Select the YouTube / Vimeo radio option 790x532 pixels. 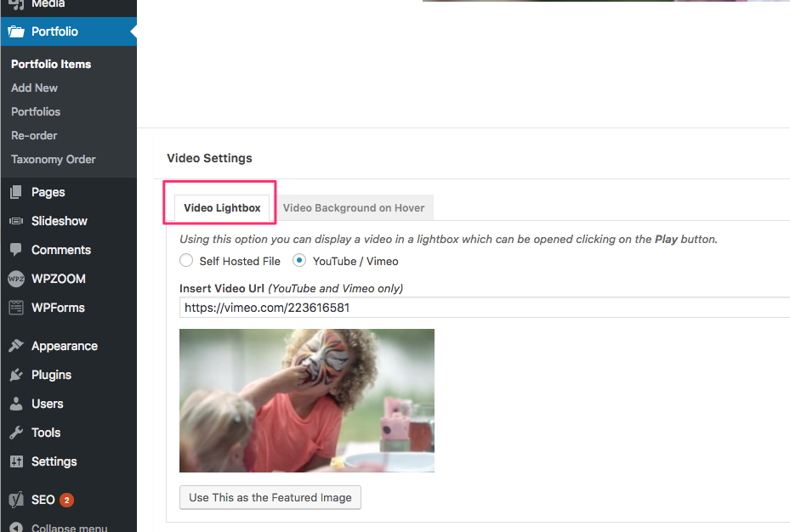pos(299,261)
